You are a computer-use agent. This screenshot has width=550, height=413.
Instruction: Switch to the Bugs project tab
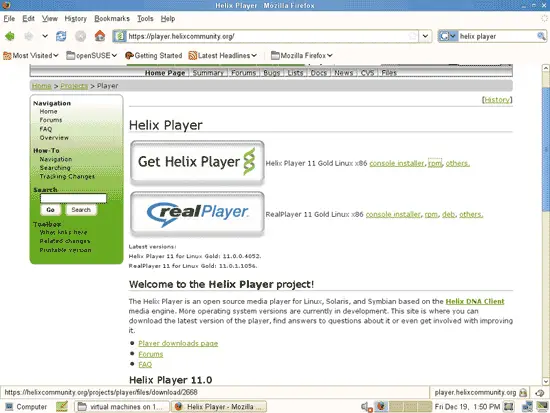pos(271,73)
